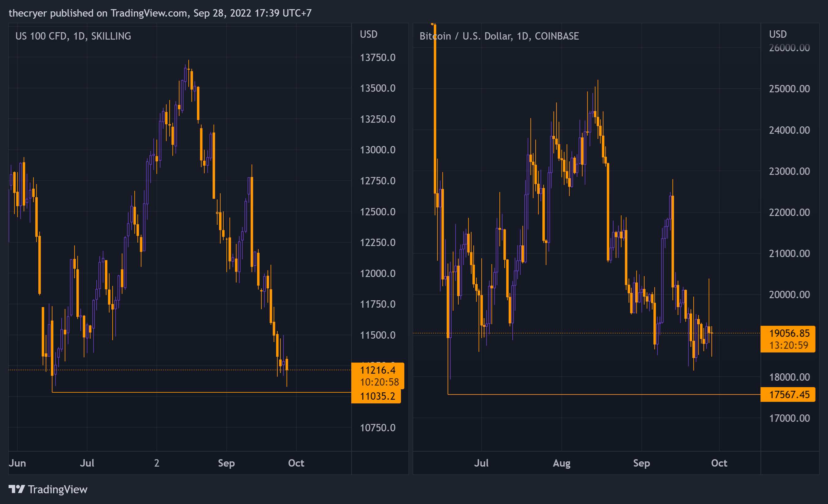Click the TradingView logo icon
The height and width of the screenshot is (504, 828).
(x=17, y=489)
